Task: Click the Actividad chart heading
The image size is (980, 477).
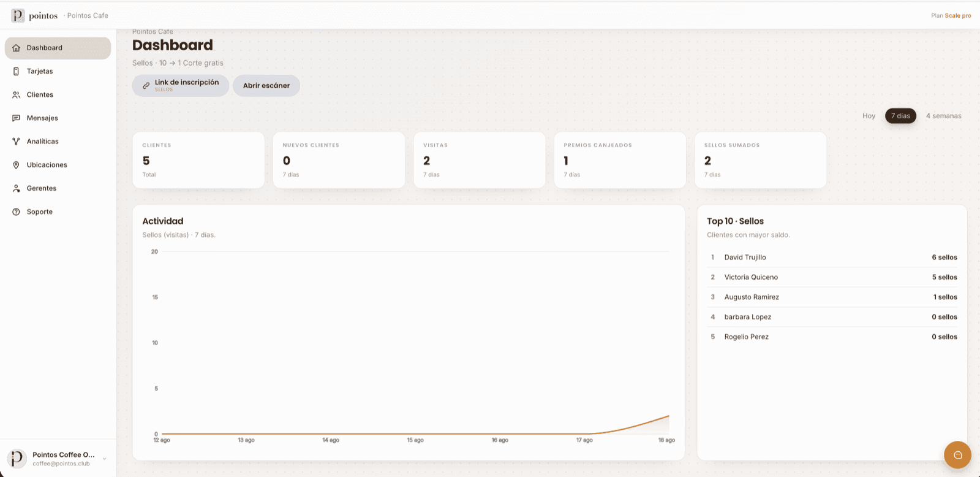Action: click(163, 221)
